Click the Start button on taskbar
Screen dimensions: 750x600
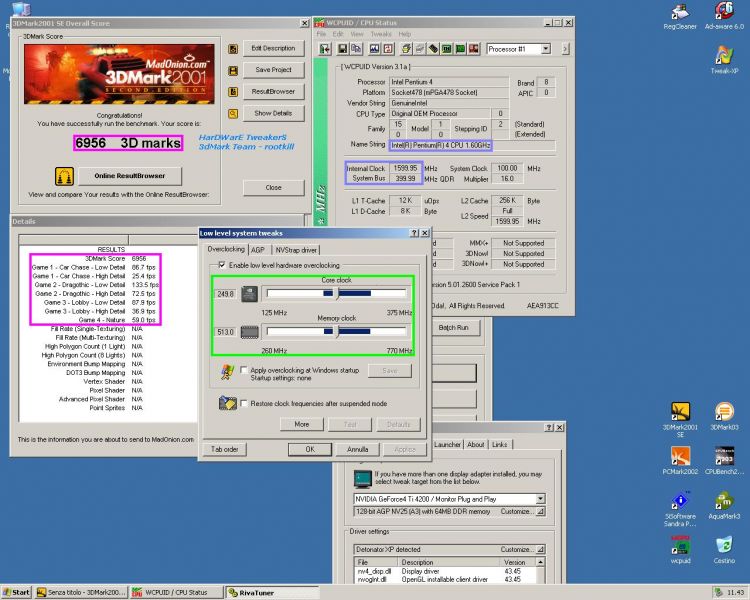pyautogui.click(x=17, y=592)
